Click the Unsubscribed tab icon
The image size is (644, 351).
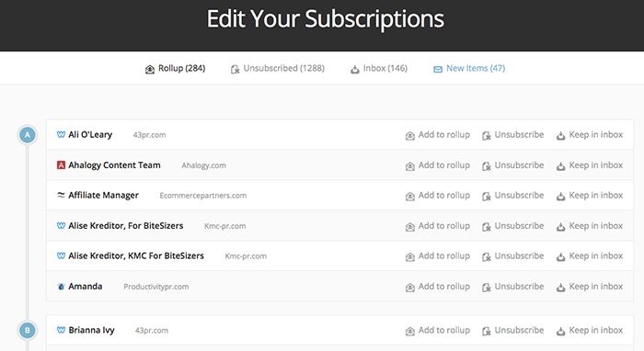[x=235, y=69]
